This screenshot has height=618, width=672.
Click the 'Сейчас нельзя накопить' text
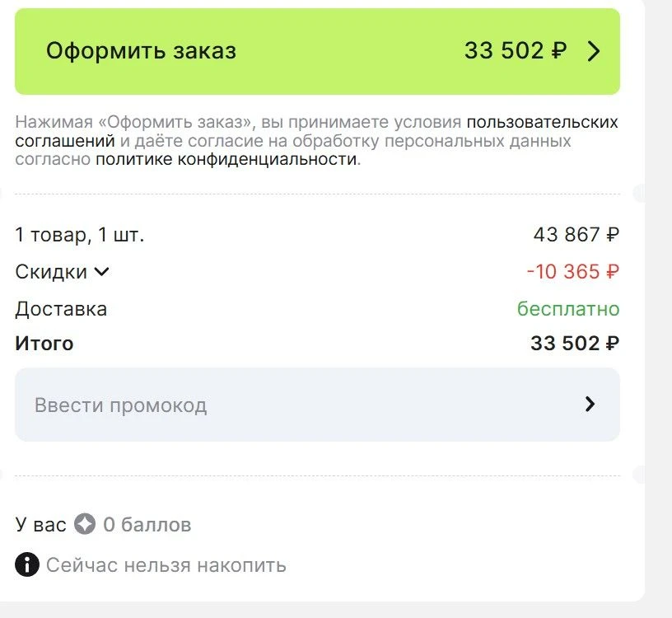[166, 565]
